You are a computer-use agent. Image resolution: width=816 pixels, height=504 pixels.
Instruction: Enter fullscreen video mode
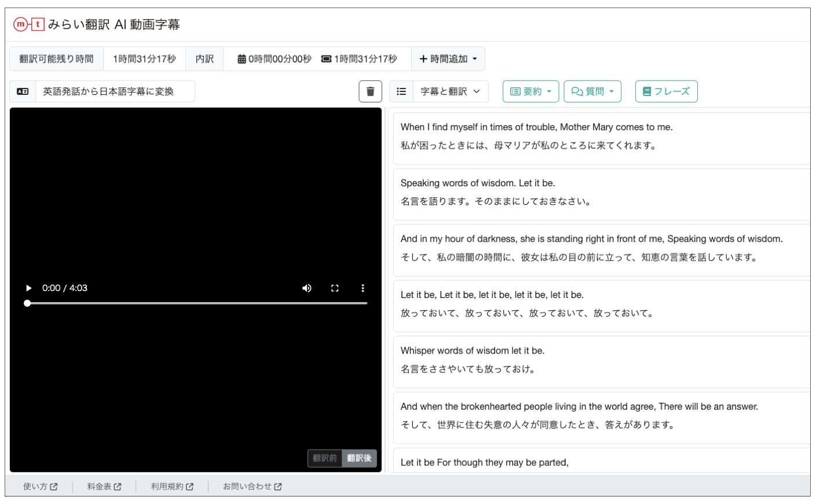click(335, 288)
